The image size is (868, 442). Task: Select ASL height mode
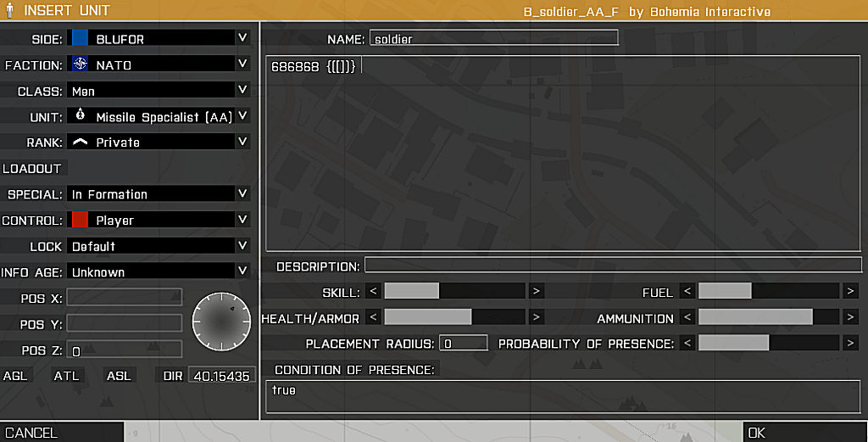click(x=119, y=376)
